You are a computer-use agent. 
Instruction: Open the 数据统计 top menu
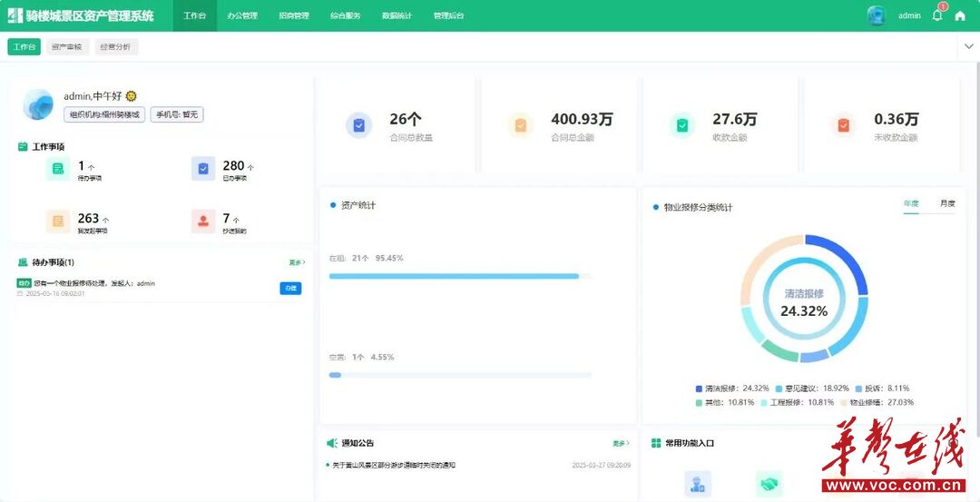tap(397, 15)
